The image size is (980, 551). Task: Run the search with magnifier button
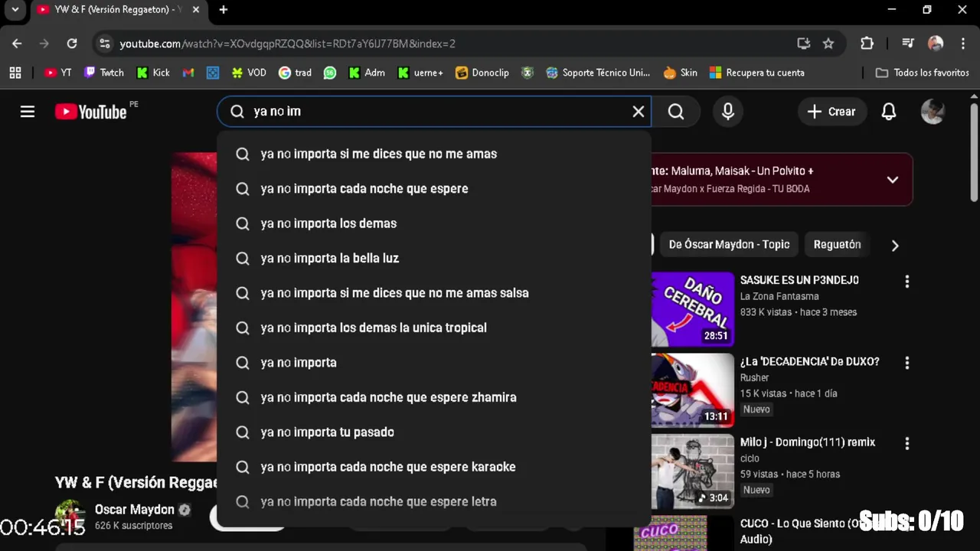(676, 112)
